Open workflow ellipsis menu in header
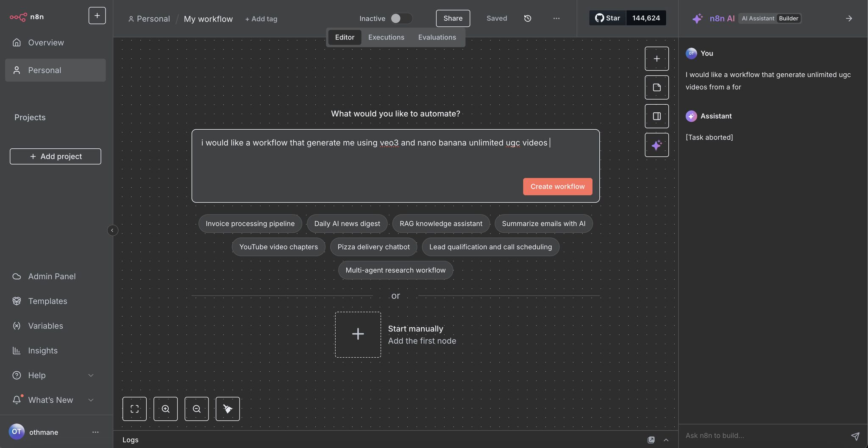The image size is (868, 448). tap(556, 18)
